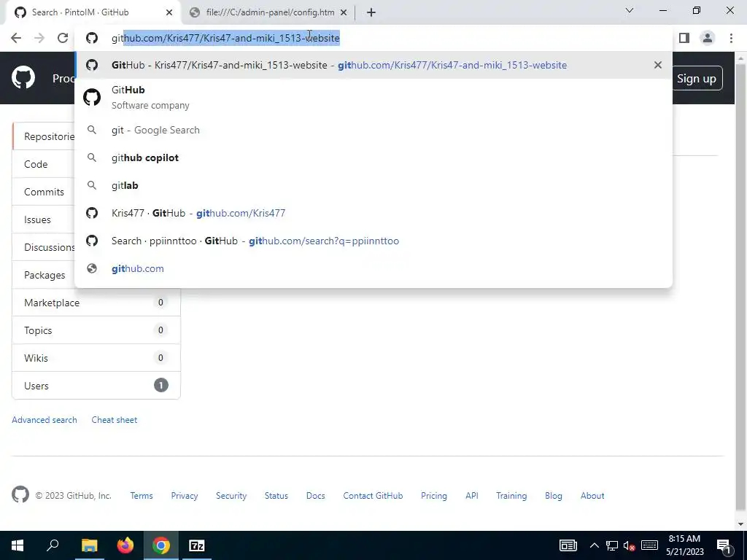Screen dimensions: 747x560
Task: Select the 'Search ppiinnttoo' history suggestion
Action: tap(373, 241)
